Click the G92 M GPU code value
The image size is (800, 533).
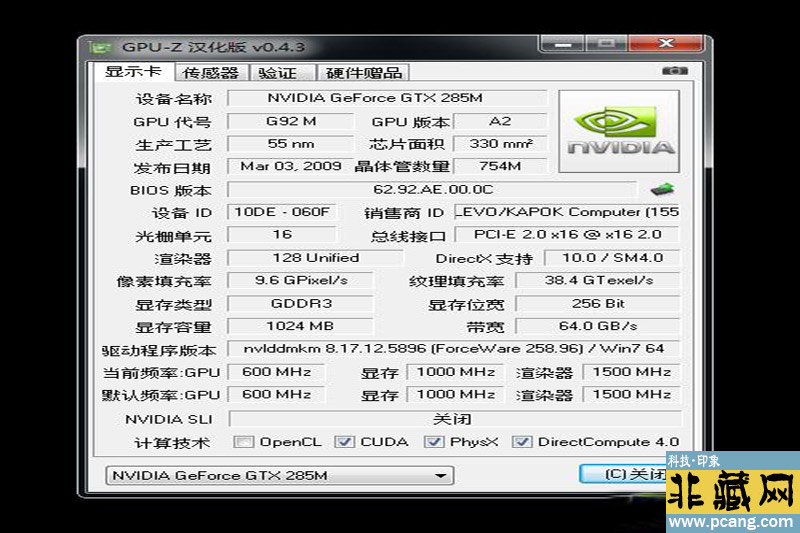(290, 121)
